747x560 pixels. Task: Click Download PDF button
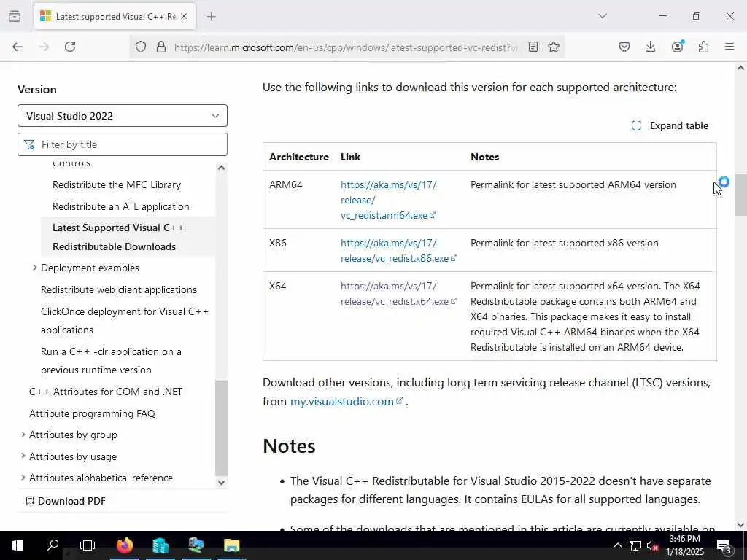(x=66, y=501)
